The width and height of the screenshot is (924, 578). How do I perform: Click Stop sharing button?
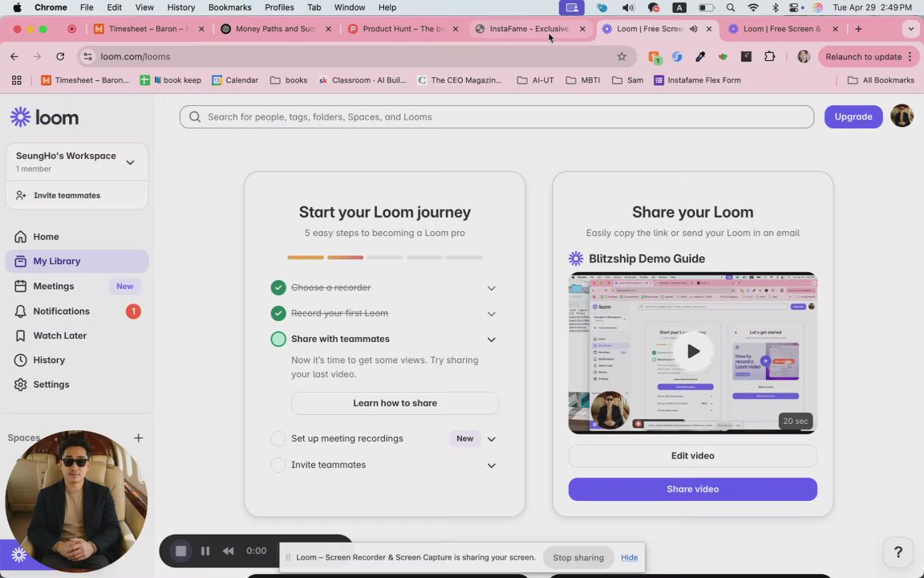pos(578,557)
